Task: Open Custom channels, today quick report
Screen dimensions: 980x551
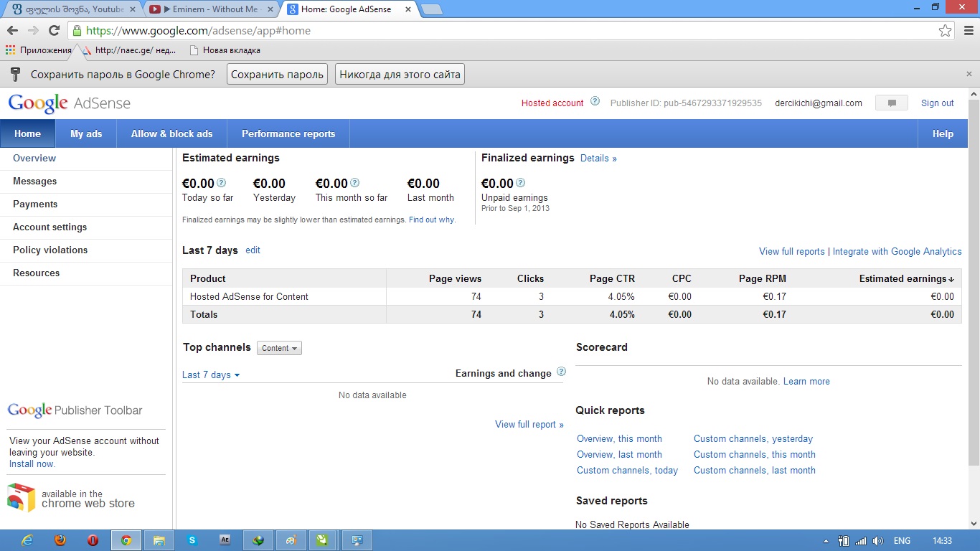Action: (627, 471)
